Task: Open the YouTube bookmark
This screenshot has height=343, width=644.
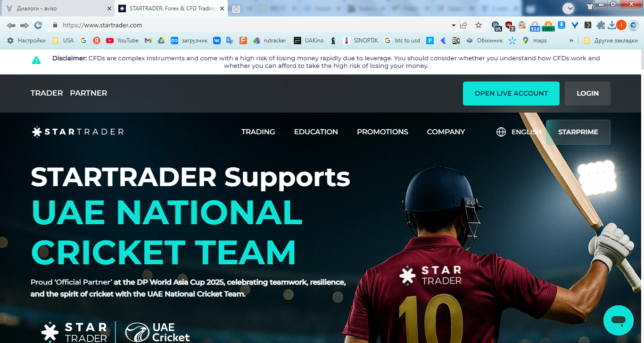Action: pyautogui.click(x=123, y=41)
